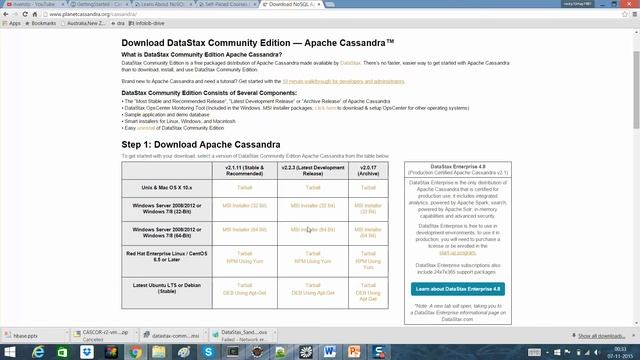The image size is (640, 360).
Task: Click v2.2.3 Red Hat Tarball link
Action: click(x=313, y=253)
